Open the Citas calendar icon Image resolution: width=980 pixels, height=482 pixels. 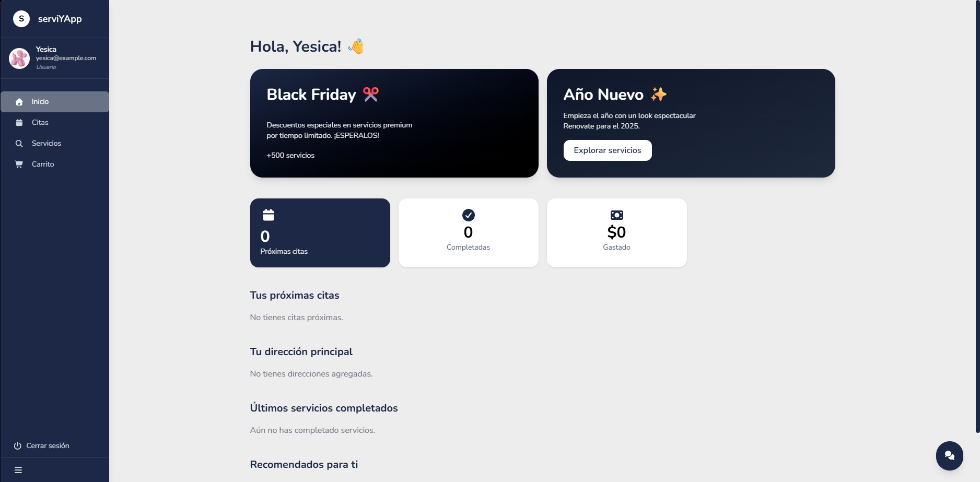click(19, 123)
